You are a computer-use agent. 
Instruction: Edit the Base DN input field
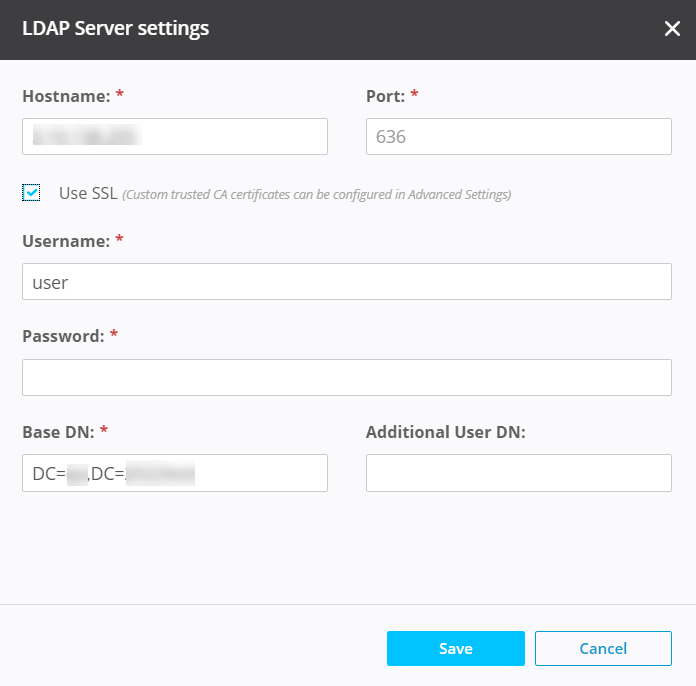pos(175,473)
